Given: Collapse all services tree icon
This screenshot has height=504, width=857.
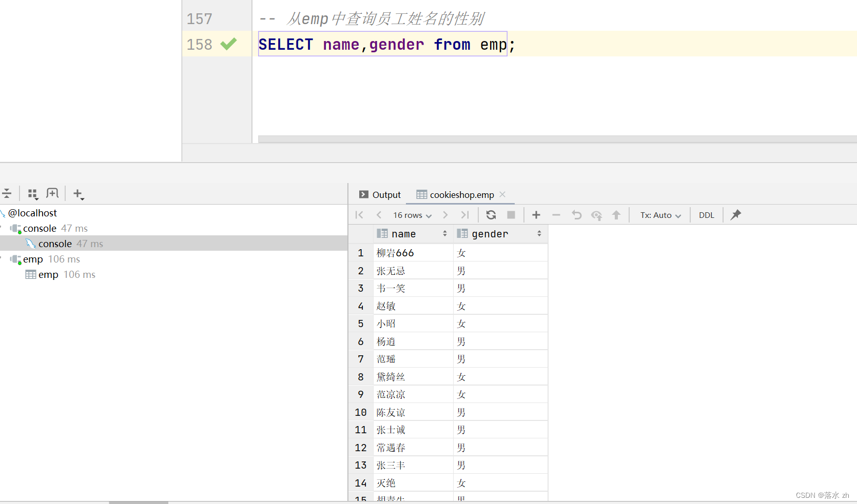Looking at the screenshot, I should 7,193.
